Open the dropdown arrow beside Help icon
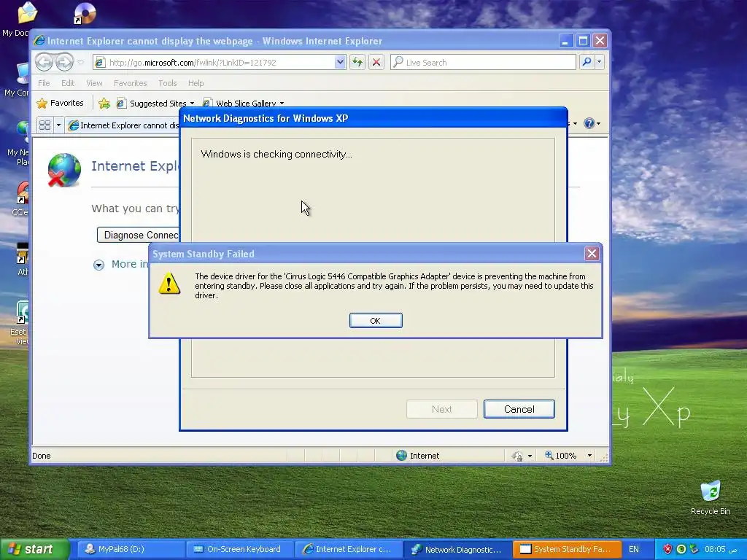The height and width of the screenshot is (560, 747). (598, 124)
